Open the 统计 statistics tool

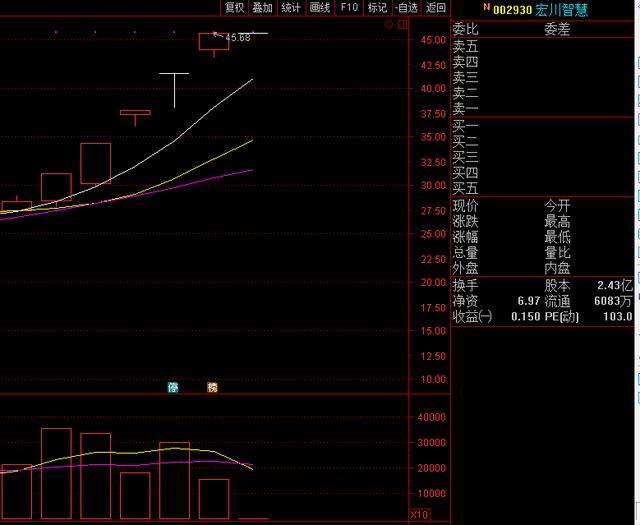tap(291, 7)
